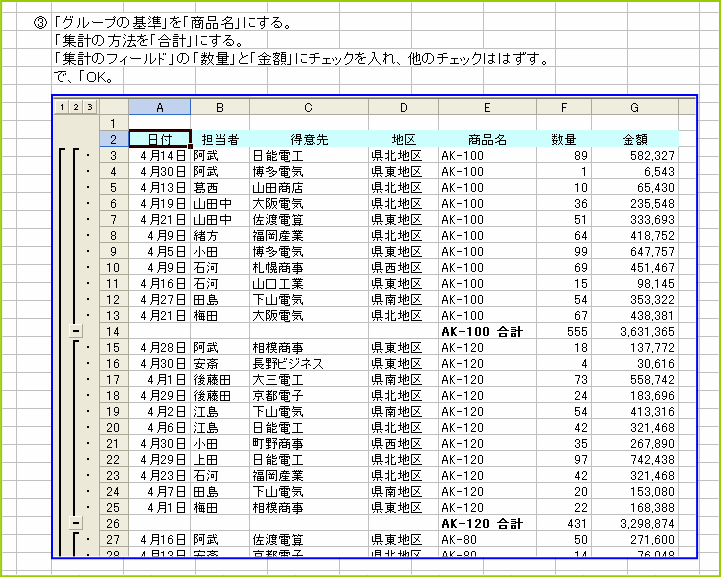Screen dimensions: 721x577
Task: Click the 日付 header cell
Action: (160, 139)
